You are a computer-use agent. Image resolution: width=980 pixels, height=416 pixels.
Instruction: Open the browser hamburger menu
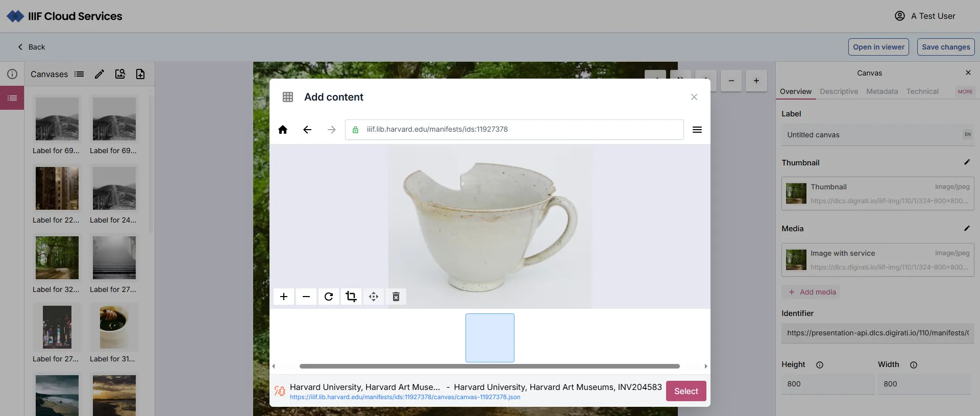click(697, 130)
